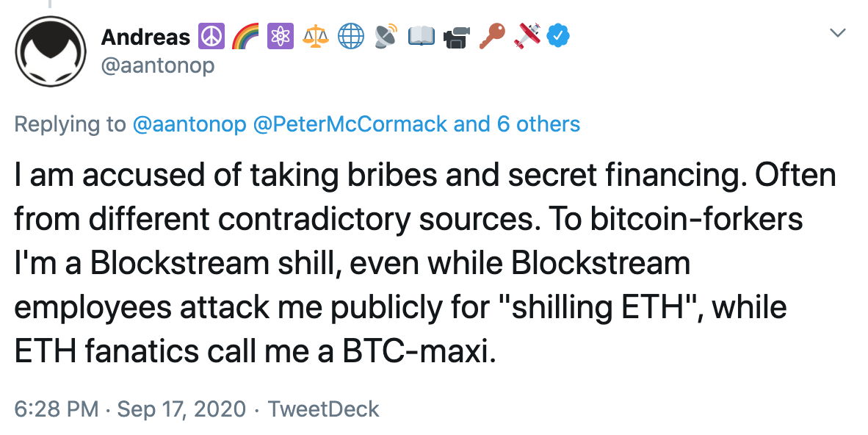
Task: Click the open book emoji
Action: (422, 37)
